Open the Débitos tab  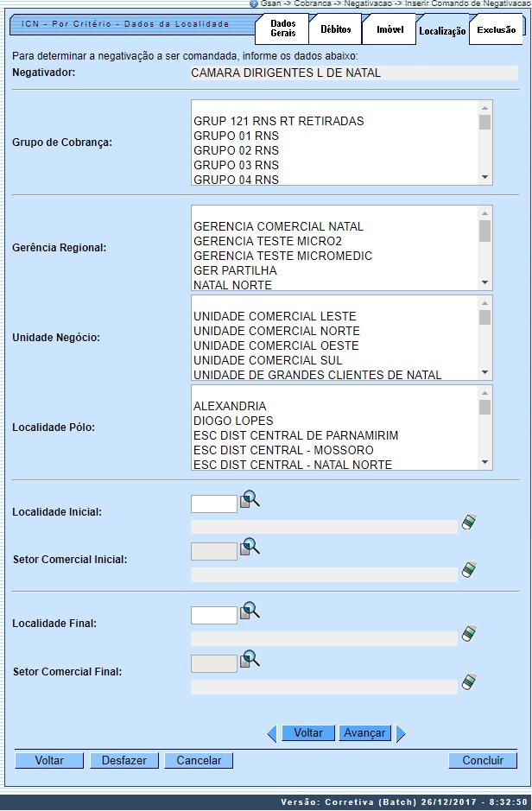(x=336, y=29)
